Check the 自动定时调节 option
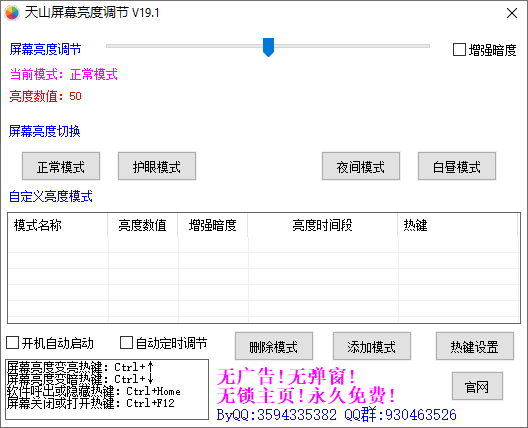 [126, 343]
